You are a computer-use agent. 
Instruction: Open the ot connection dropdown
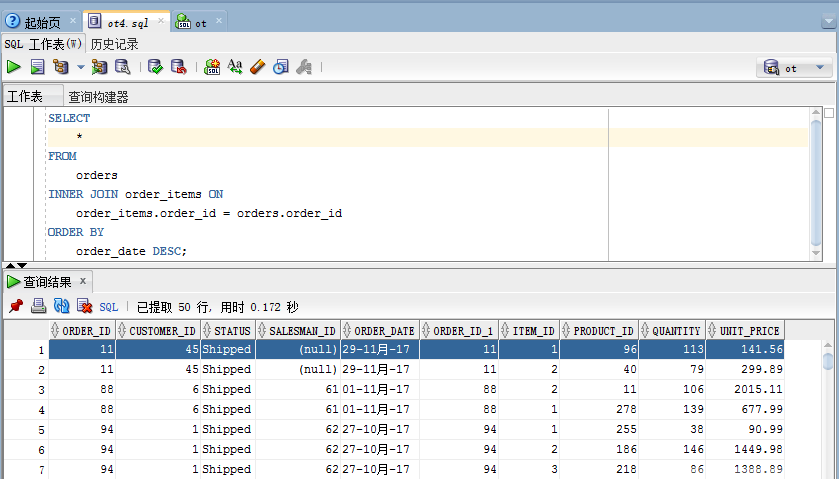(x=797, y=68)
